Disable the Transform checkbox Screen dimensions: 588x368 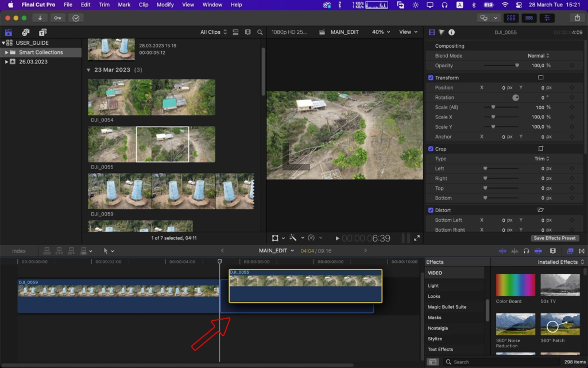[431, 78]
